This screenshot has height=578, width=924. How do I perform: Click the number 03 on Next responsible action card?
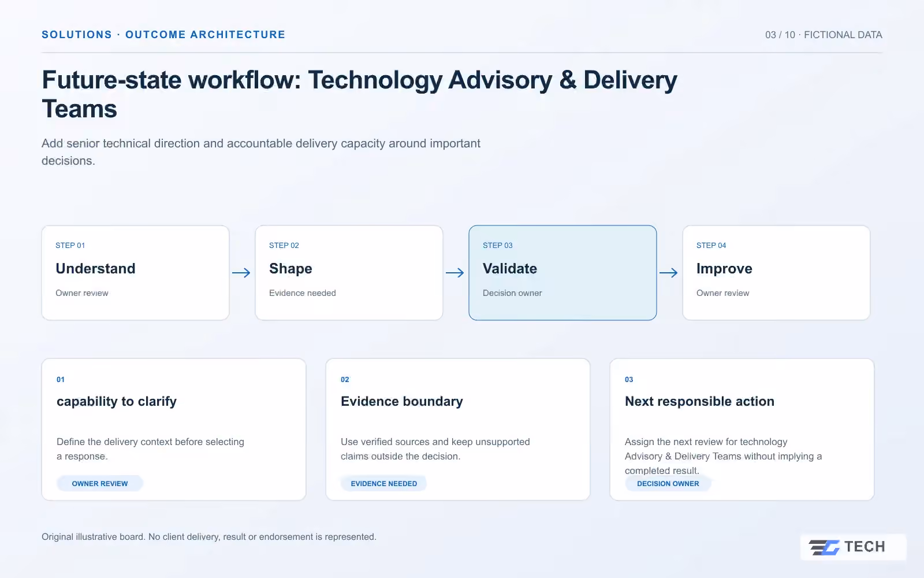click(629, 380)
